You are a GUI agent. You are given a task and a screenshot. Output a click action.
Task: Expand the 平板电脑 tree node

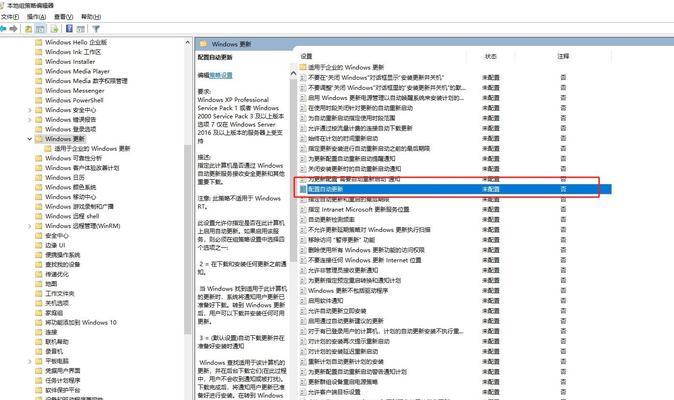tap(29, 361)
